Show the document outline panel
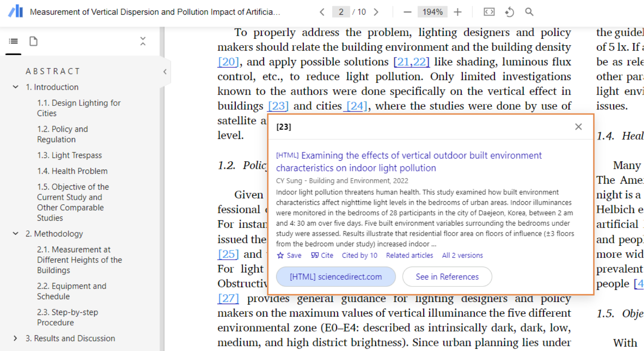This screenshot has height=351, width=644. pos(13,41)
